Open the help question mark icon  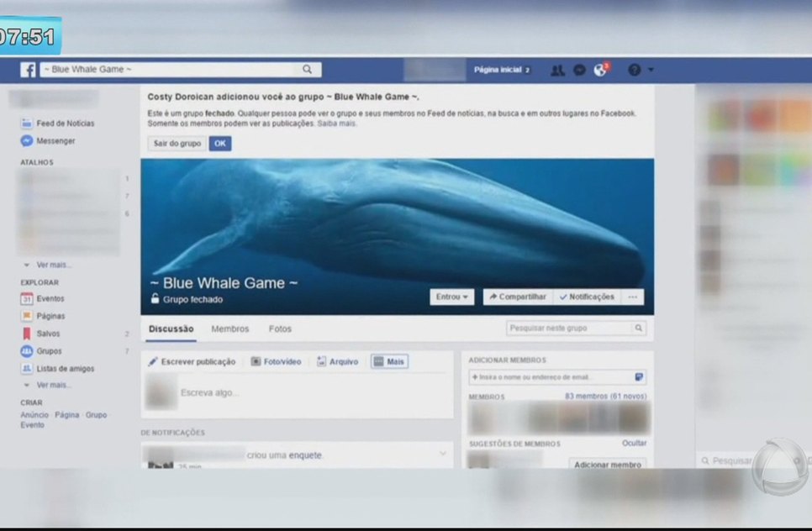click(635, 70)
